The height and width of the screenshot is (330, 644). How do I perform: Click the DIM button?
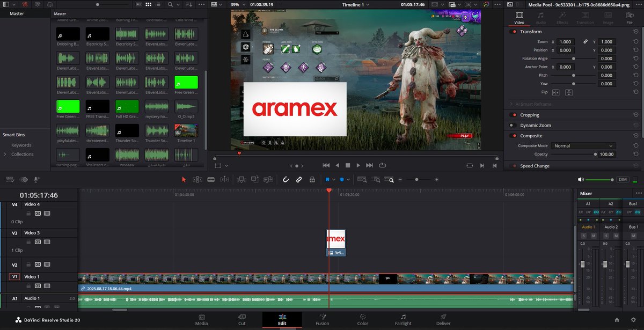623,180
